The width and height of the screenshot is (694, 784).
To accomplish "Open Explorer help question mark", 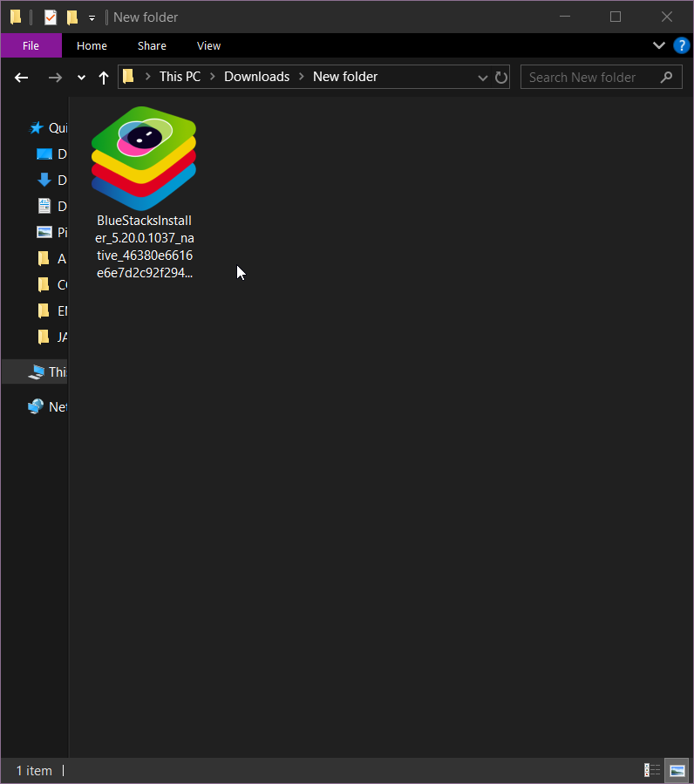I will point(682,45).
